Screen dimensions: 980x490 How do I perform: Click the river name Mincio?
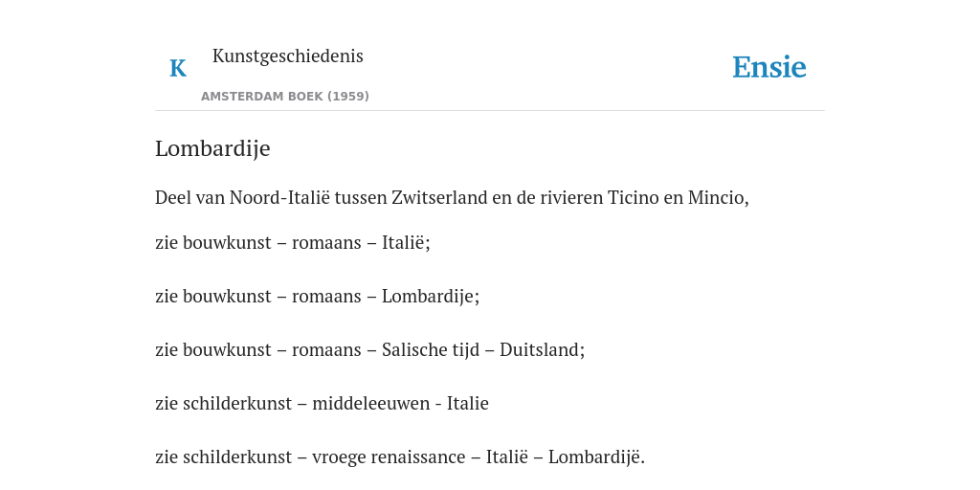click(x=716, y=197)
